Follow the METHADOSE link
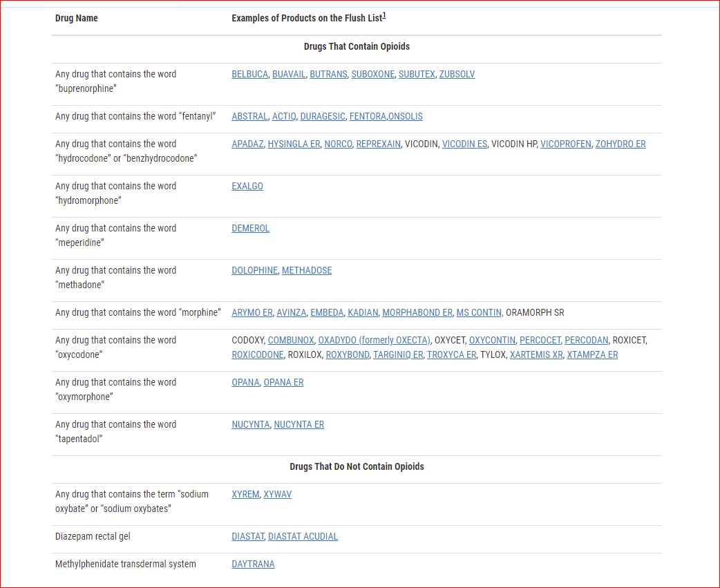Viewport: 720px width, 588px height. click(x=307, y=271)
